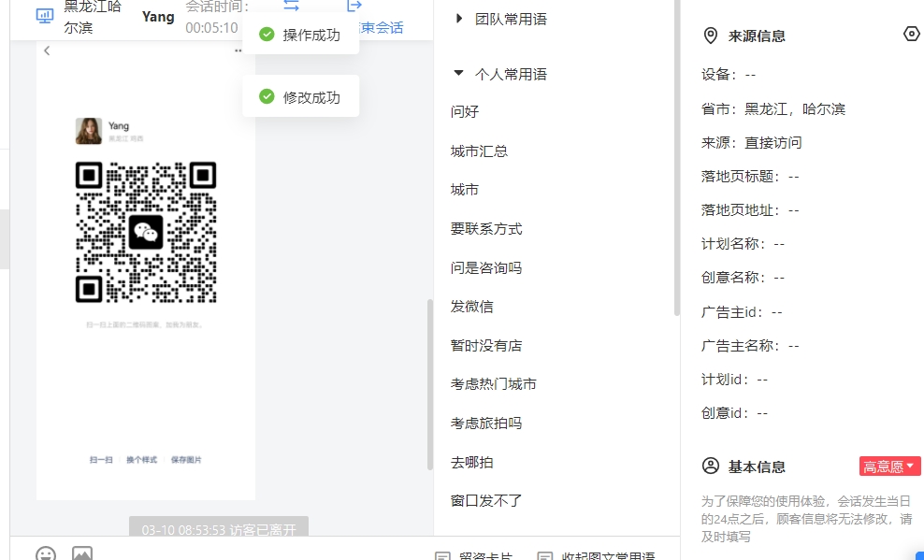Select the quick phrase 发微信
Image resolution: width=924 pixels, height=560 pixels.
pos(472,307)
